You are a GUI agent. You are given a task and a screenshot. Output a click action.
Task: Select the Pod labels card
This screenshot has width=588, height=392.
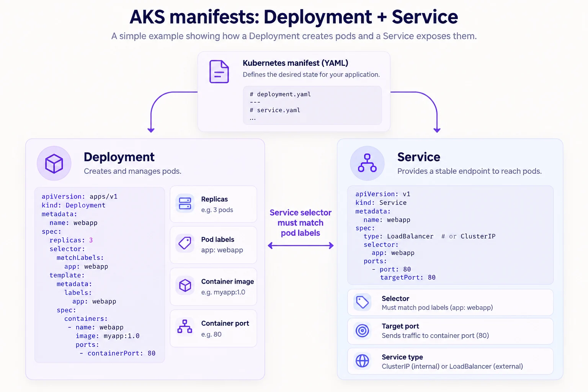click(x=213, y=245)
